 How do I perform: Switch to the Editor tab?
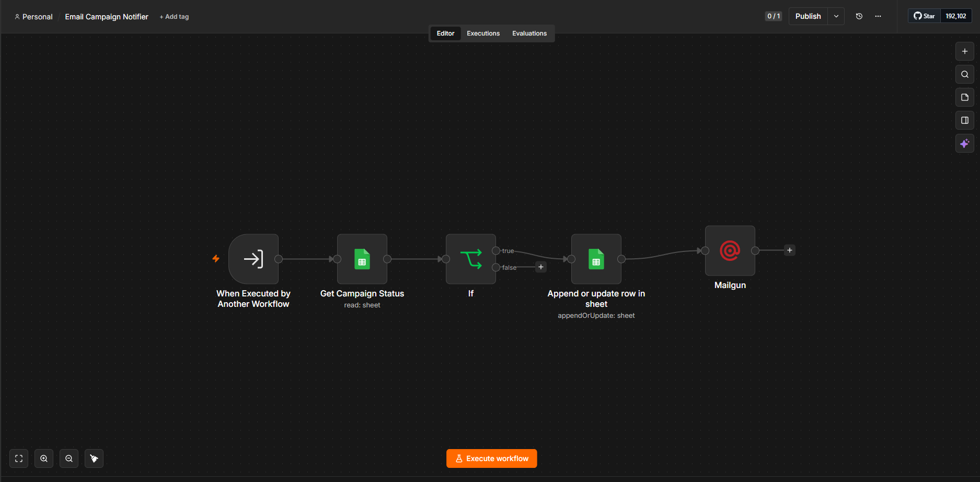[x=445, y=33]
